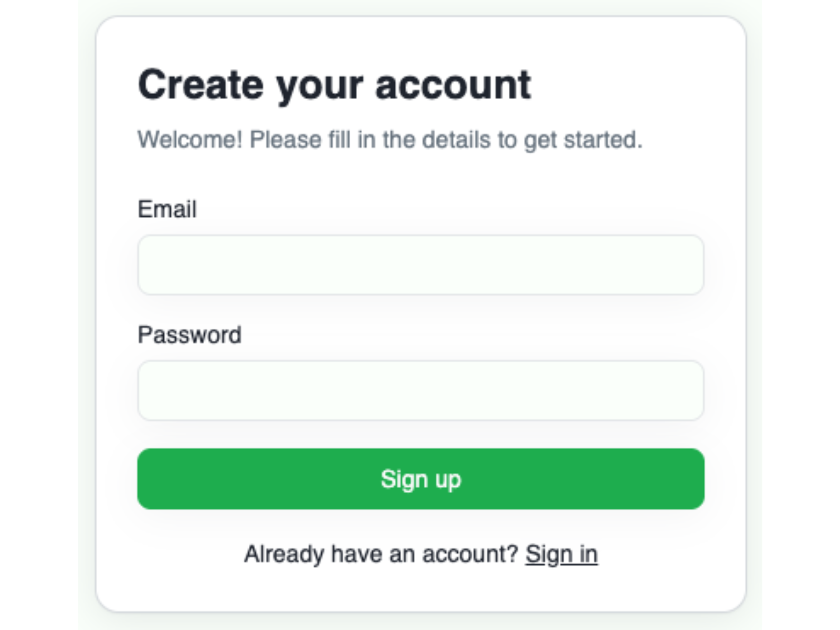840x630 pixels.
Task: Click the Password label text
Action: coord(189,334)
